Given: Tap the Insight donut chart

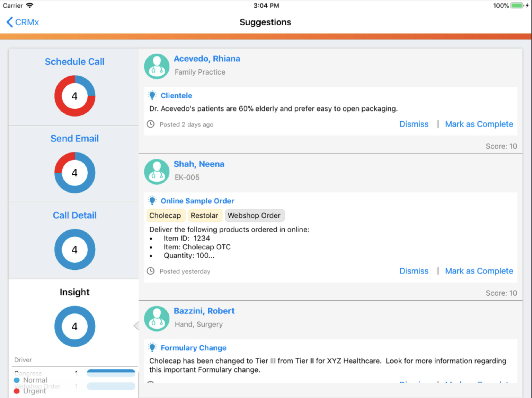Looking at the screenshot, I should [75, 326].
